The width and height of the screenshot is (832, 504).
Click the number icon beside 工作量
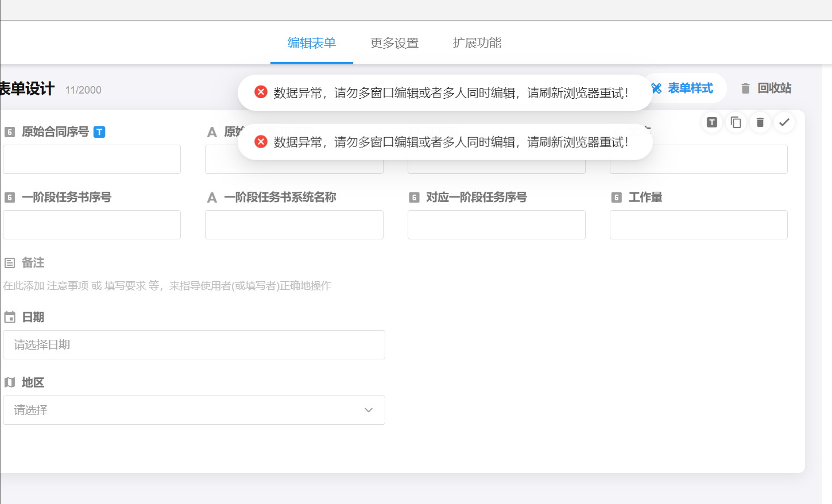[616, 197]
